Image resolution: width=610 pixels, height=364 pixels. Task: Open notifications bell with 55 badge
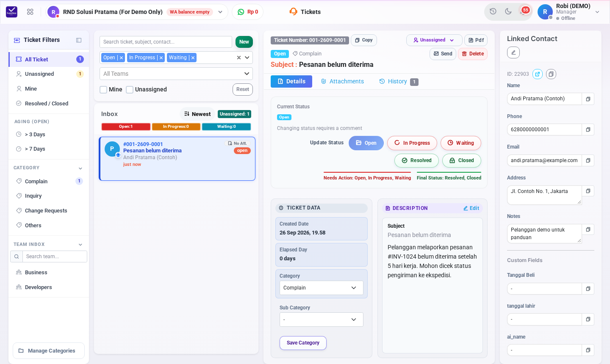[524, 11]
